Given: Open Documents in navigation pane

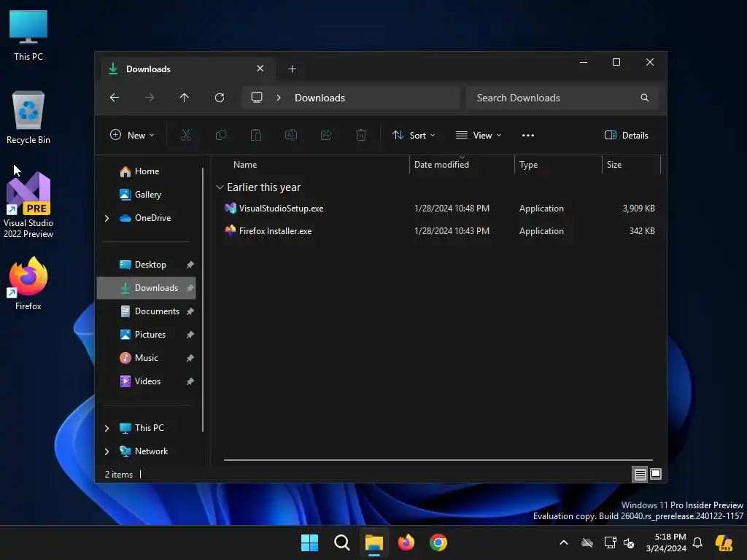Looking at the screenshot, I should pos(147,311).
